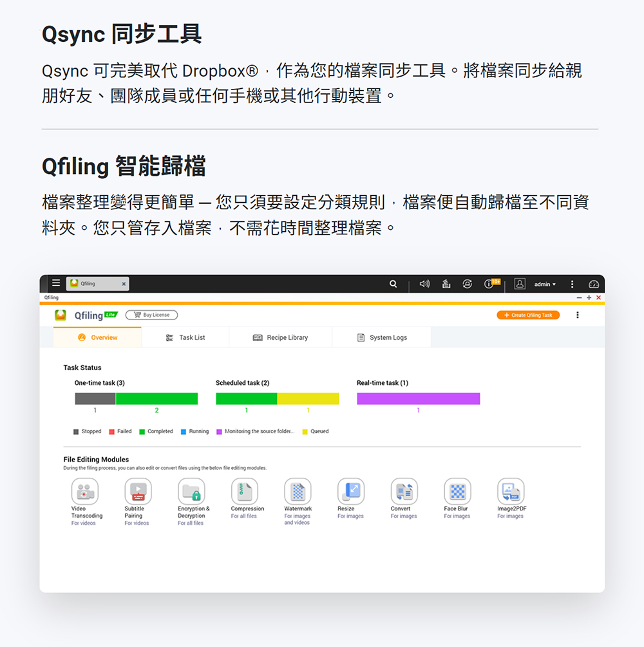
Task: Click Monitoring the source folder legend entry
Action: pos(256,431)
